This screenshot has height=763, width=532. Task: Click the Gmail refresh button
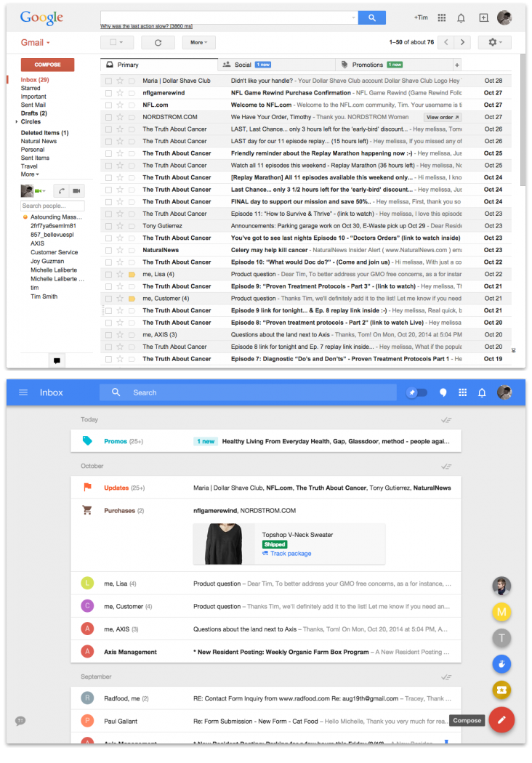click(x=158, y=43)
